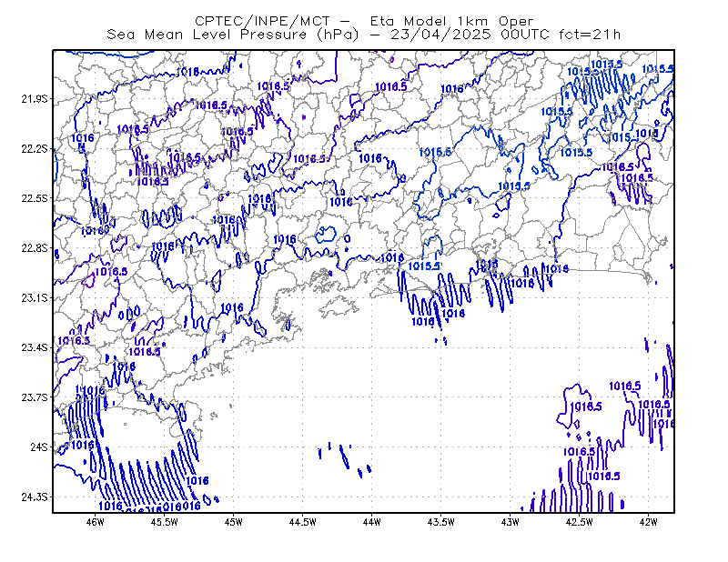The image size is (728, 562).
Task: Click the 24.3S latitude axis label
Action: click(x=35, y=497)
